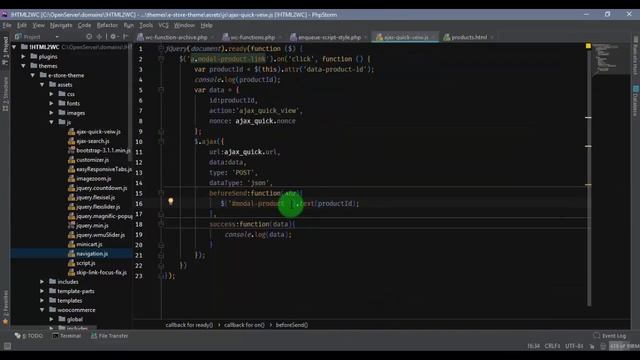The height and width of the screenshot is (360, 640).
Task: Click the editor vertical scrollbar track
Action: (589, 176)
